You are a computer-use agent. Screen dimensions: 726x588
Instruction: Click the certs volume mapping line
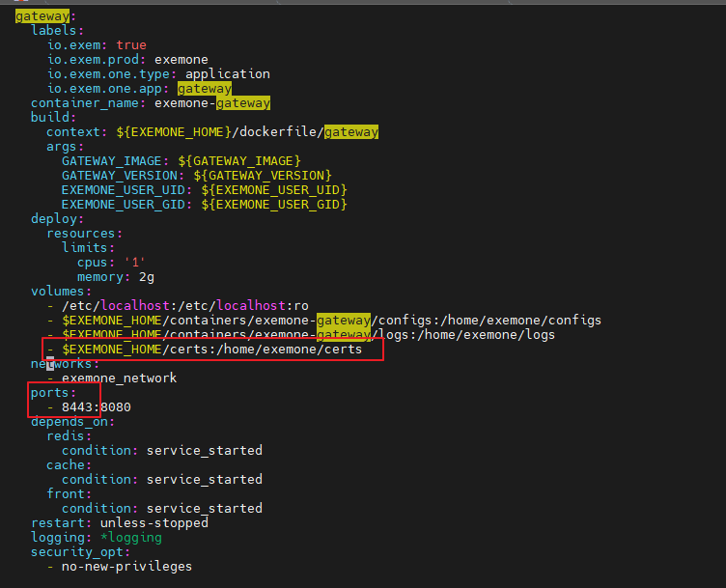pos(212,350)
